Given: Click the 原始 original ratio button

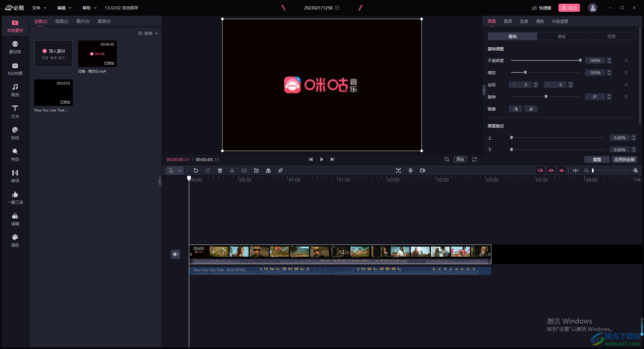Looking at the screenshot, I should coord(460,159).
